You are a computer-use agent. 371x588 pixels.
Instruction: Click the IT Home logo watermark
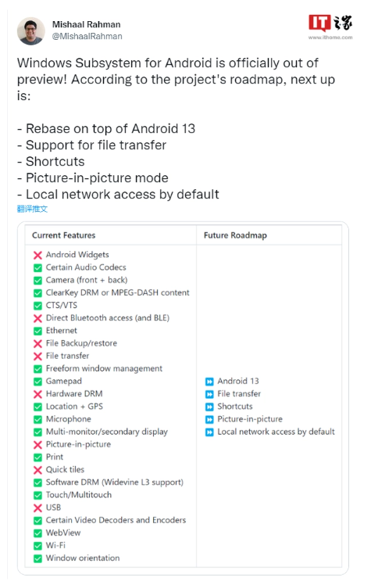(x=330, y=27)
